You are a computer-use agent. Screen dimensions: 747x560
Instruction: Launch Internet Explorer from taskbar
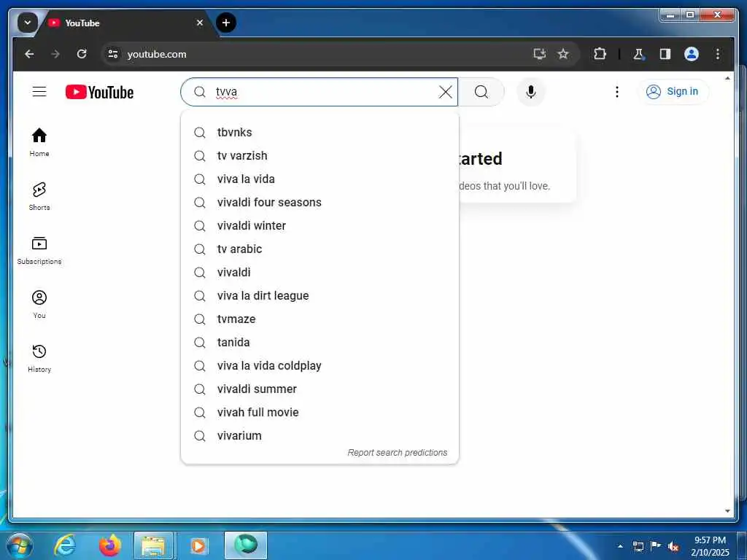pyautogui.click(x=65, y=545)
